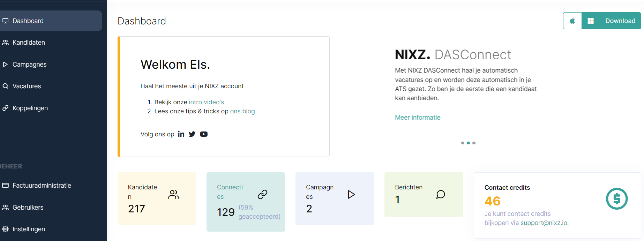Click the Factuuradministratie card icon in sidebar
Screen dimensions: 644x241
click(x=5, y=186)
